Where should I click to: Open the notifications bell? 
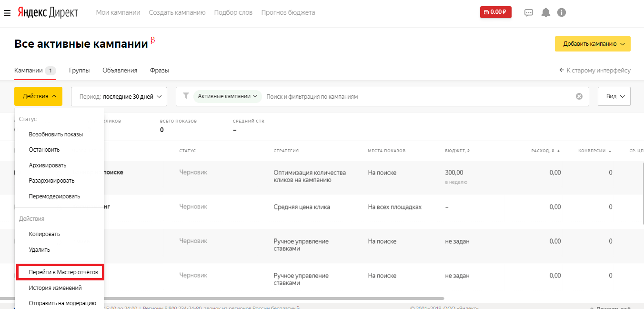[x=545, y=13]
